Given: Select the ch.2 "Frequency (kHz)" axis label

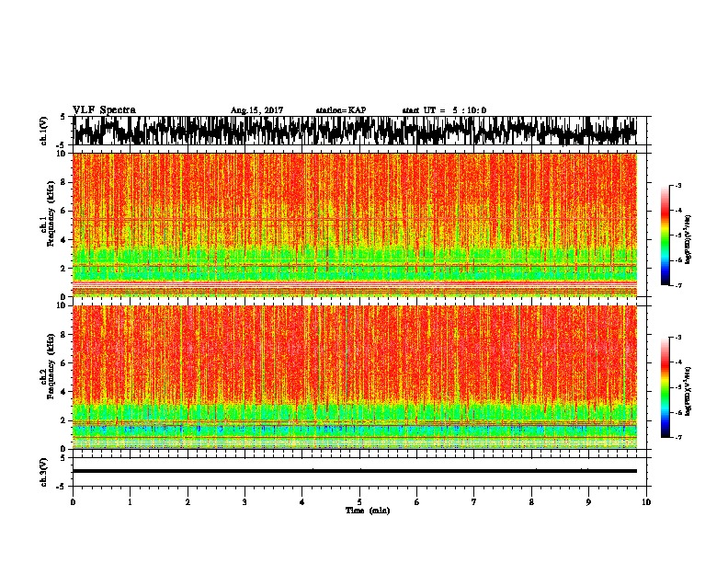Looking at the screenshot, I should 51,366.
